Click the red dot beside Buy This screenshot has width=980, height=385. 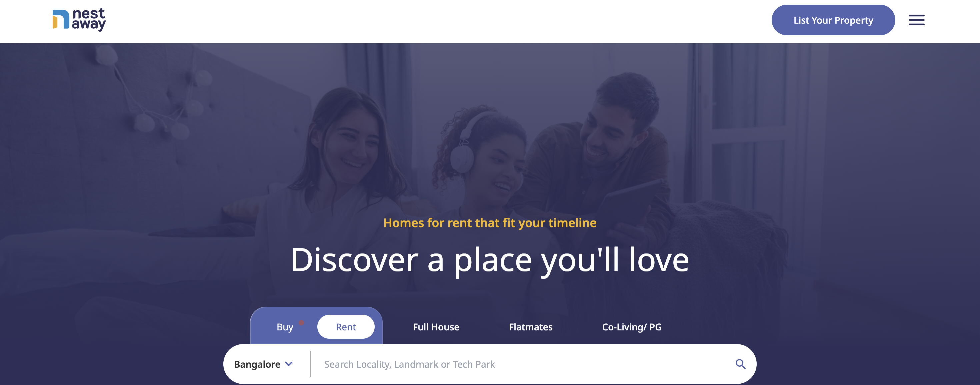(x=301, y=323)
